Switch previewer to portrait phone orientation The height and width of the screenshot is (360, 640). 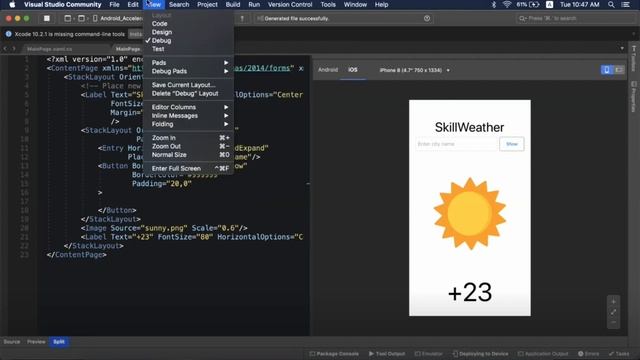click(x=607, y=70)
